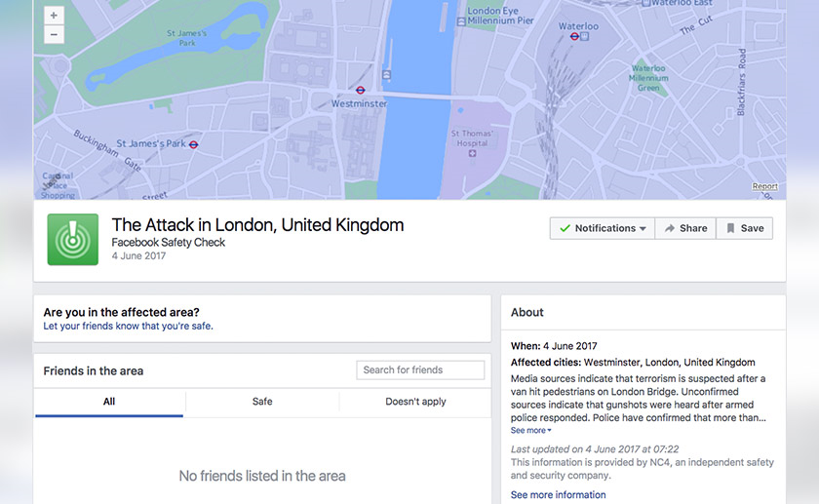Click St James's Park tube icon
The image size is (819, 504).
[194, 144]
